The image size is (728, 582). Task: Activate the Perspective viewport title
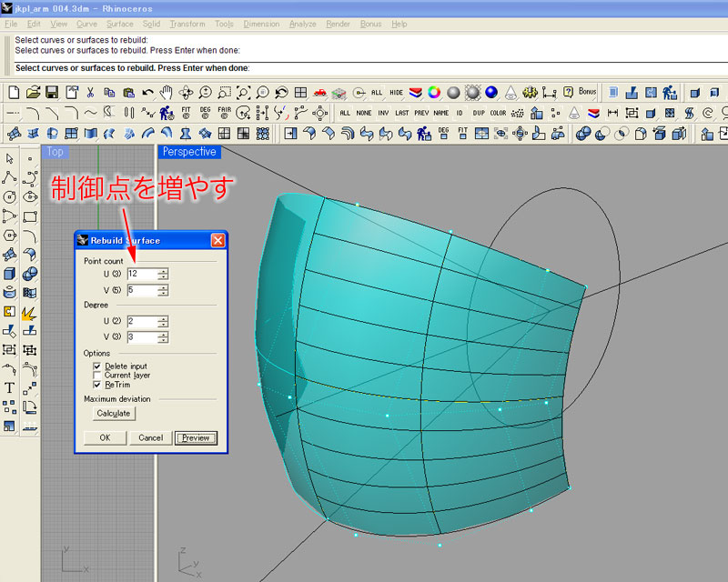[189, 152]
